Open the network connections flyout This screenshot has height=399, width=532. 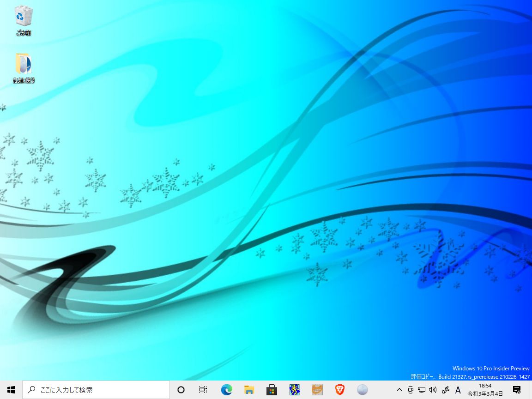click(421, 390)
